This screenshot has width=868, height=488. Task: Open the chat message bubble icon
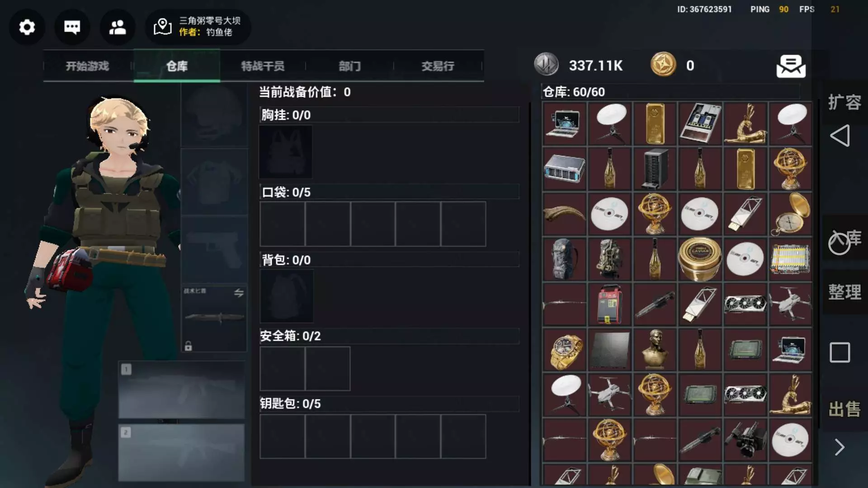72,27
